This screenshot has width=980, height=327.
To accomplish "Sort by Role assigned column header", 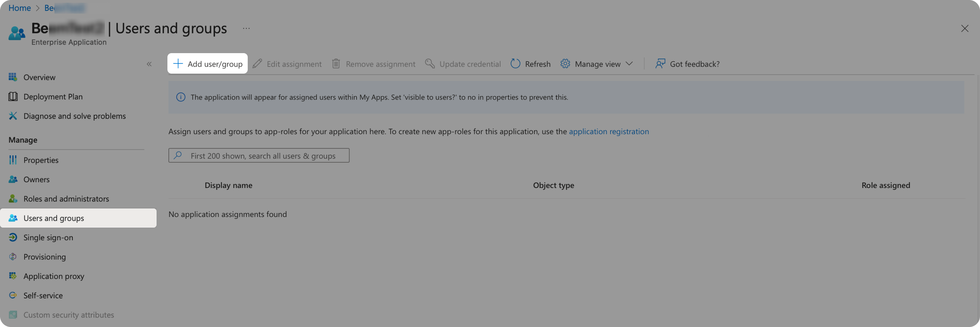I will point(886,185).
